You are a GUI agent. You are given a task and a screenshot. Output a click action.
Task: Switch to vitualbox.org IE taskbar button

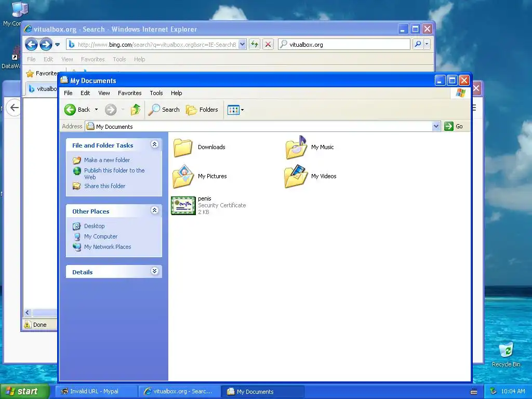click(x=179, y=392)
